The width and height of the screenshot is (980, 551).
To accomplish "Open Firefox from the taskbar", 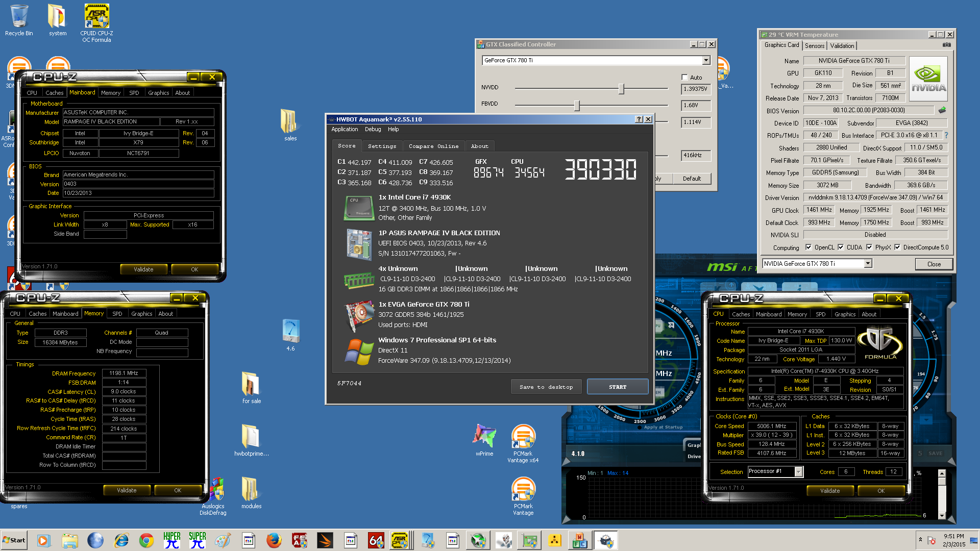I will click(274, 540).
